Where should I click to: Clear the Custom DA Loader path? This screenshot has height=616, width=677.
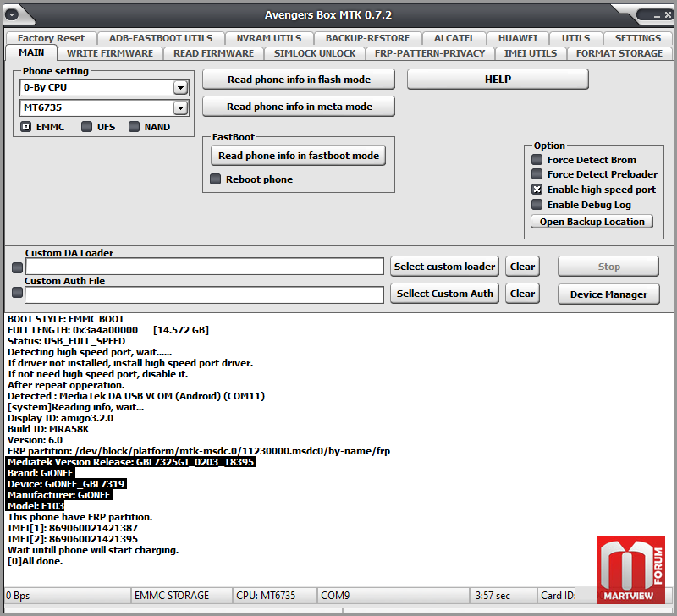pyautogui.click(x=522, y=267)
